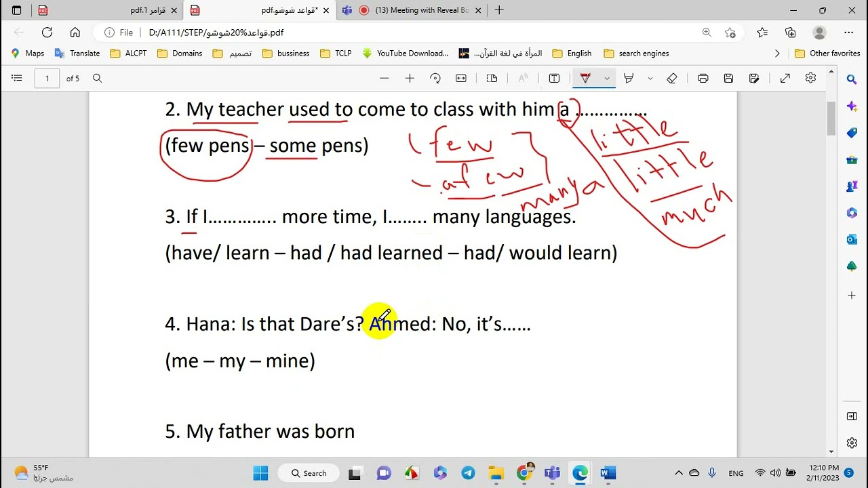Zoom out of the PDF document
Screen dimensions: 868x488
pyautogui.click(x=384, y=79)
